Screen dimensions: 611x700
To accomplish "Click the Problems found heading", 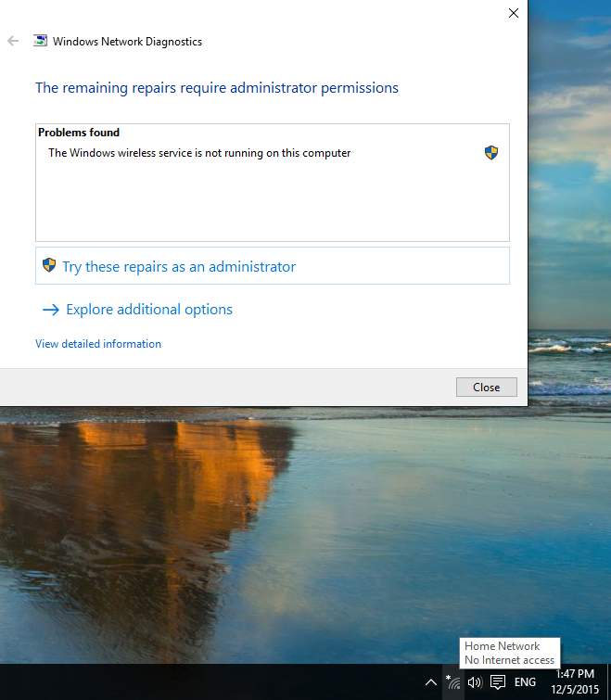I will [79, 133].
